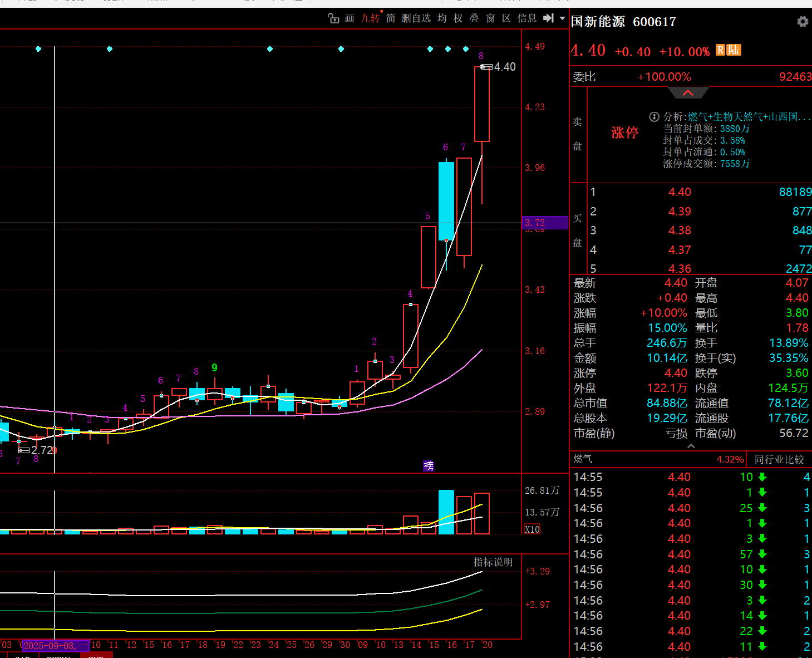
Task: Open the 权 price adjustment option
Action: tap(458, 18)
